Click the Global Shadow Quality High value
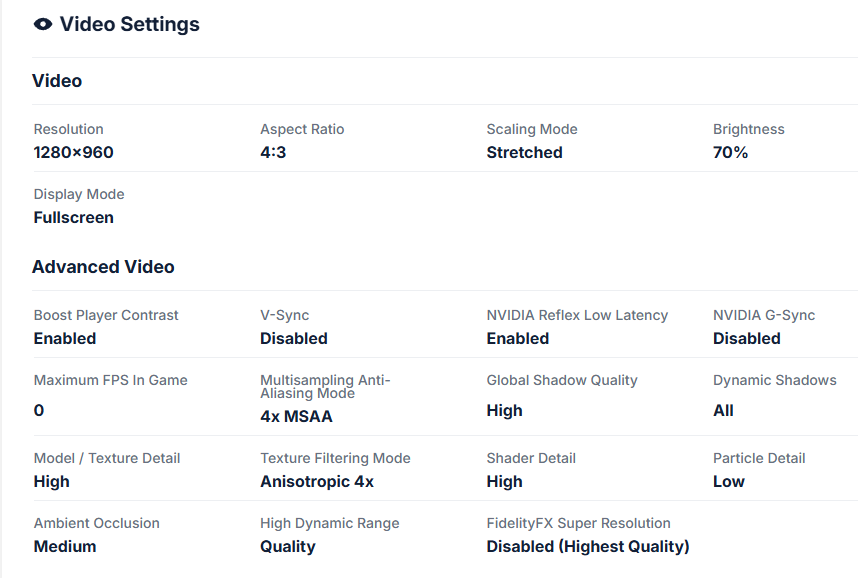The width and height of the screenshot is (858, 578). [x=504, y=411]
